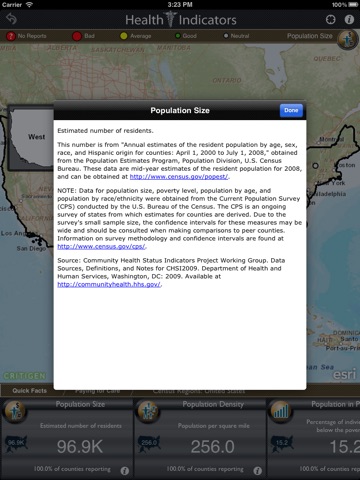Click the US map icon showing 256.0
This screenshot has width=360, height=480.
point(149,443)
